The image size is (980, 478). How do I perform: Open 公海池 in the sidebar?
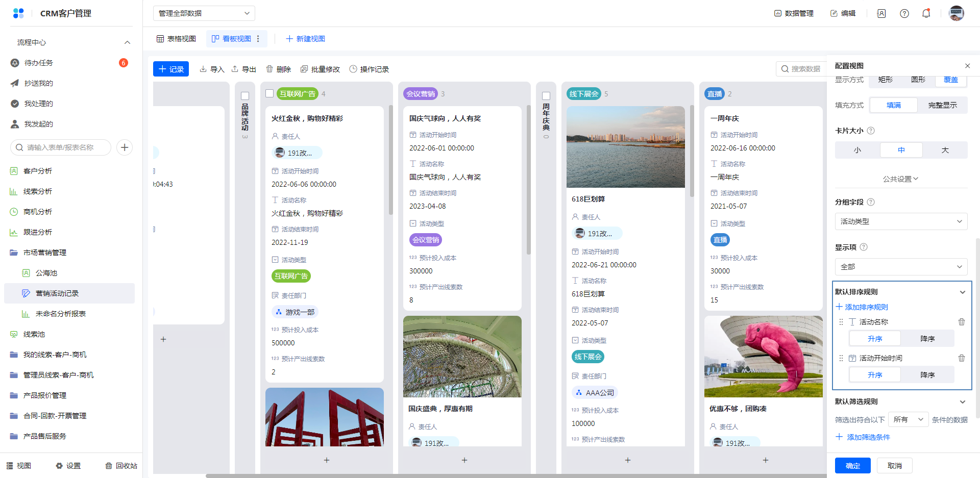coord(46,273)
